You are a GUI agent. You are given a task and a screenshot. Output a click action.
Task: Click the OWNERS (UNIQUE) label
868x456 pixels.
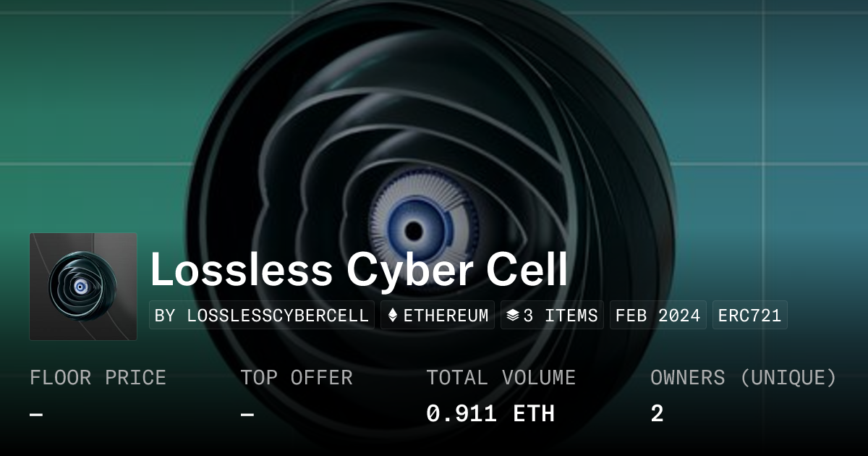(744, 378)
